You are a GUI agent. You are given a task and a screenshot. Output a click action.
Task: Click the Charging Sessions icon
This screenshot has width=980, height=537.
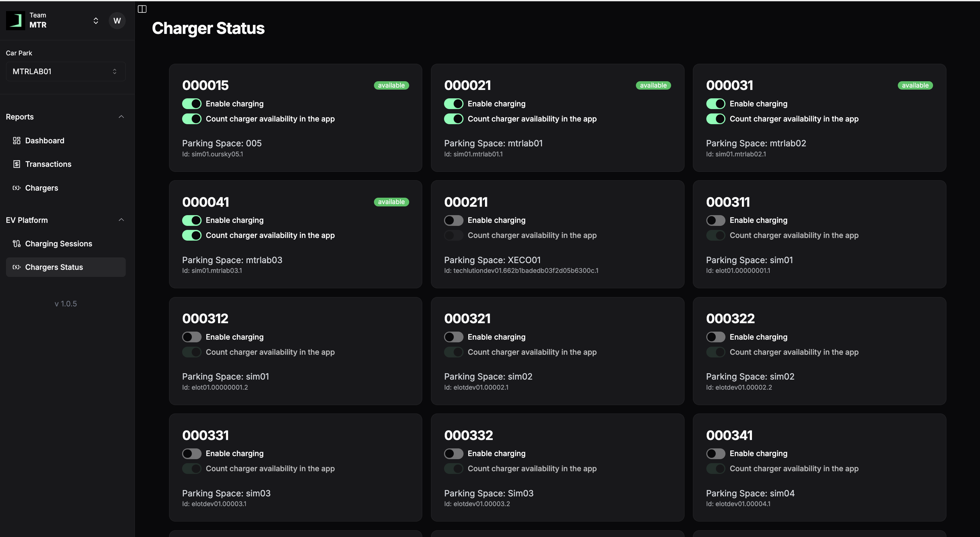tap(16, 244)
